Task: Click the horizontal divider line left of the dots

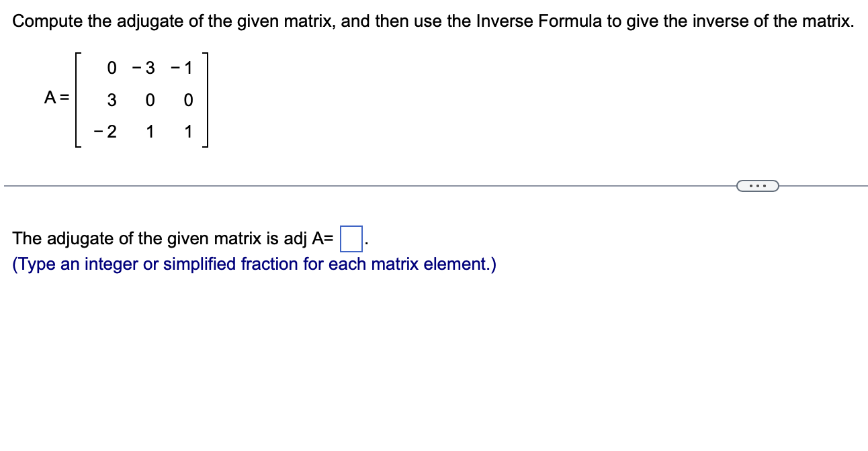Action: [x=370, y=185]
